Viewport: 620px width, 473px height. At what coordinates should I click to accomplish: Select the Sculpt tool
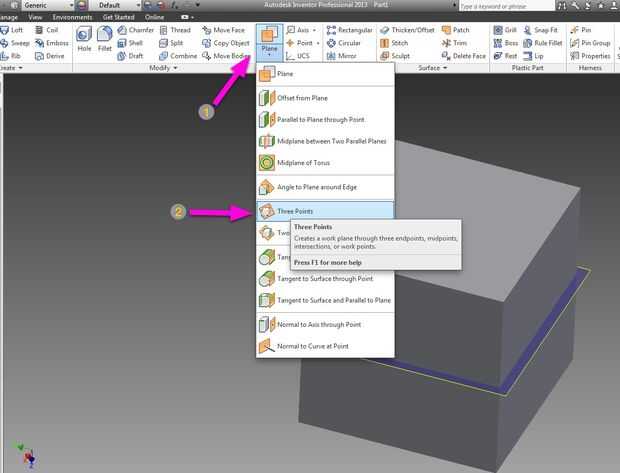click(395, 56)
